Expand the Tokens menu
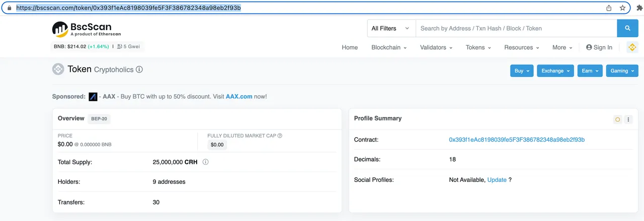Viewport: 644px width, 221px height. (x=478, y=47)
